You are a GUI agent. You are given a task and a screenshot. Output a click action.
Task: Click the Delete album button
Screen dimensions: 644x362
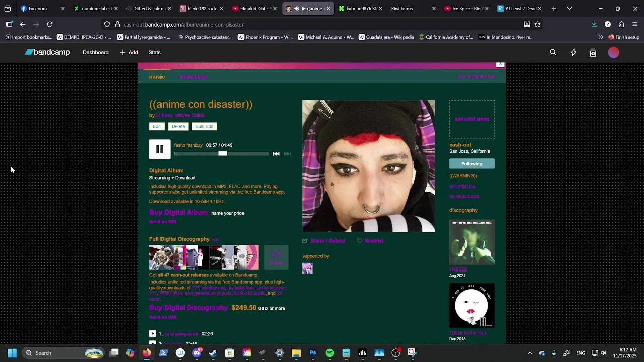[x=178, y=127]
